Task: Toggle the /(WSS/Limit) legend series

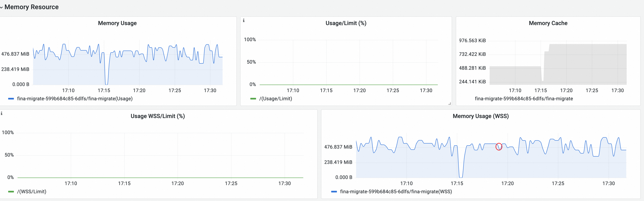Action: tap(31, 191)
